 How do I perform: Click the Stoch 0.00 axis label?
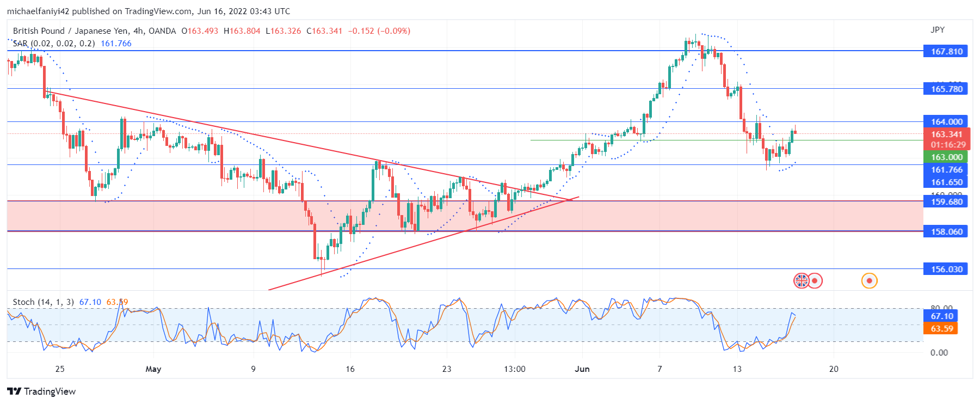point(939,353)
